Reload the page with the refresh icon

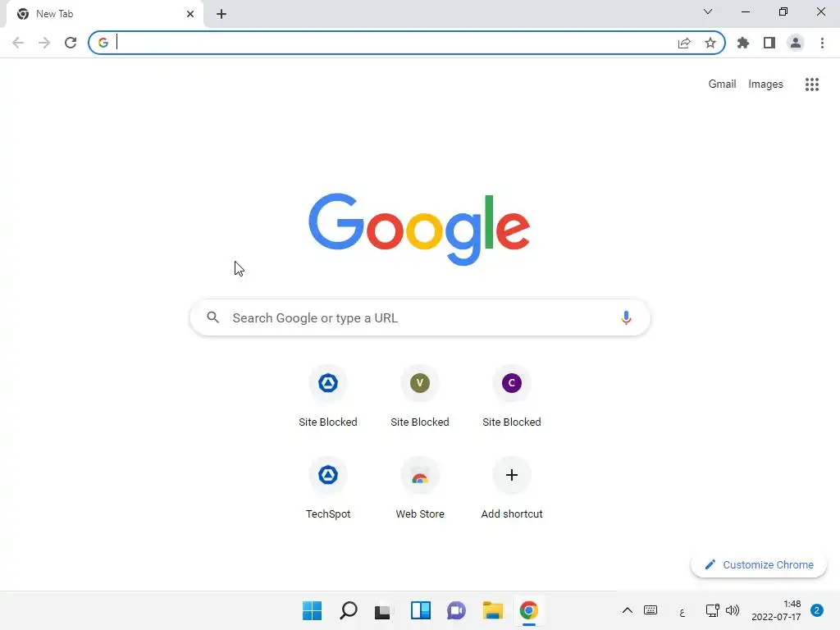pos(71,43)
